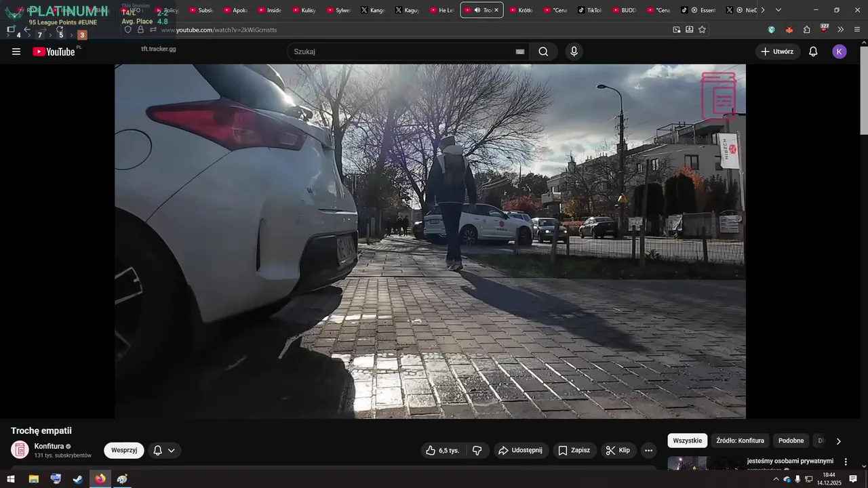Image resolution: width=868 pixels, height=488 pixels.
Task: Open the browser extensions puzzle icon
Action: pyautogui.click(x=807, y=30)
